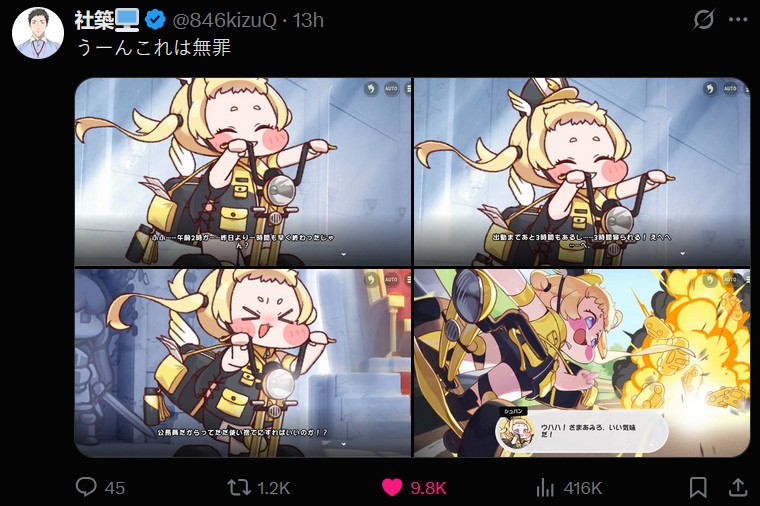Click the シュバン speech bubble in explosion image
This screenshot has width=760, height=506.
click(582, 431)
